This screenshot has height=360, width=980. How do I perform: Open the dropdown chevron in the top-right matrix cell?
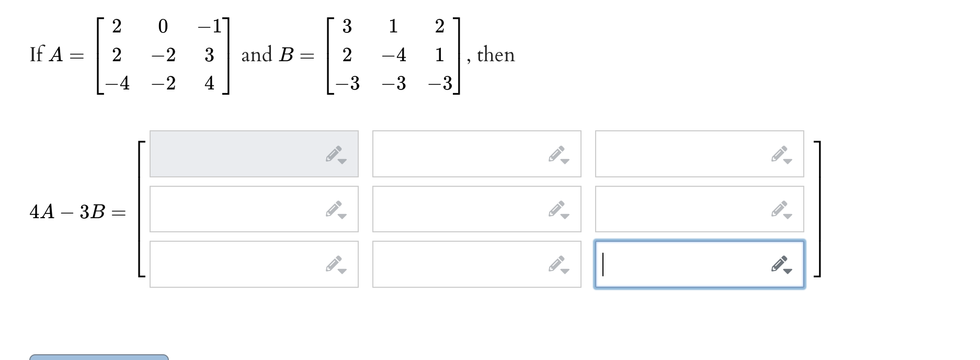pos(787,161)
